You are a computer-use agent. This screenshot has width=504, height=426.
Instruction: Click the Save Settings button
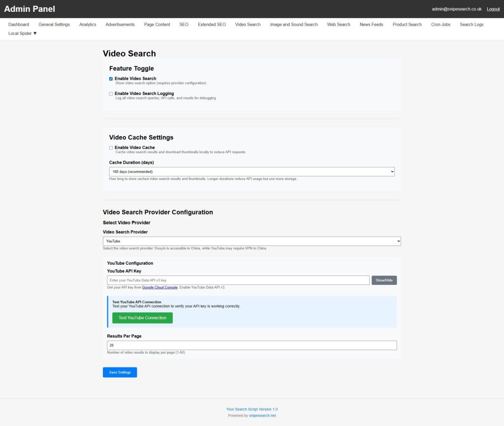pos(120,372)
